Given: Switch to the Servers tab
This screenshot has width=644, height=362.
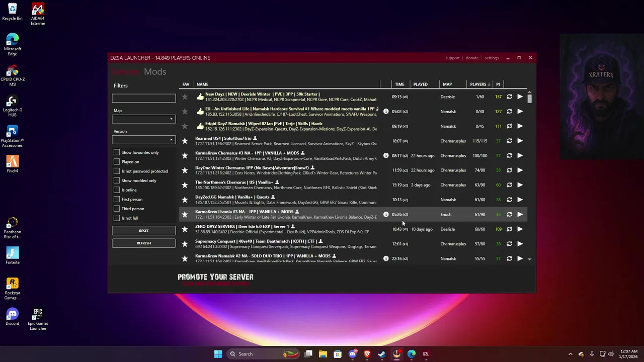Looking at the screenshot, I should tap(126, 72).
